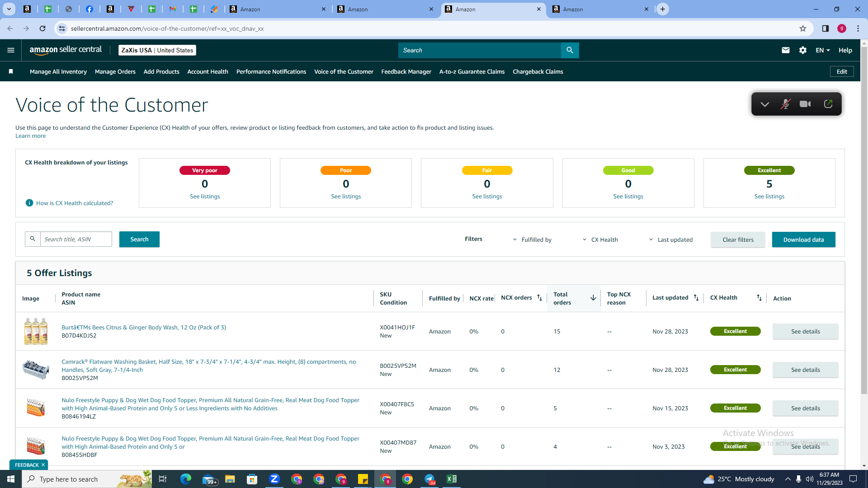Click the teal Search button
868x488 pixels.
coord(139,239)
